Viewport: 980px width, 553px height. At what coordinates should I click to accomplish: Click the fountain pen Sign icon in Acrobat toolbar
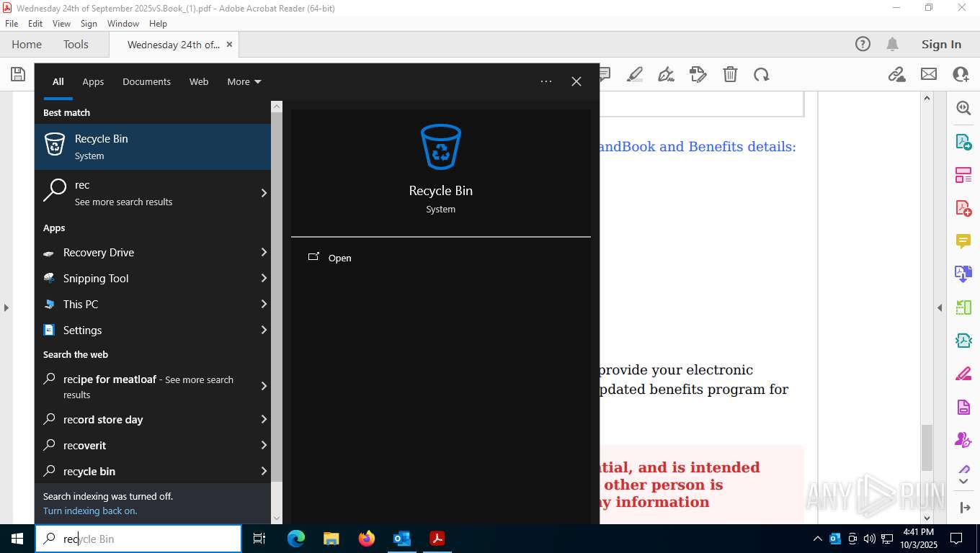pyautogui.click(x=666, y=74)
